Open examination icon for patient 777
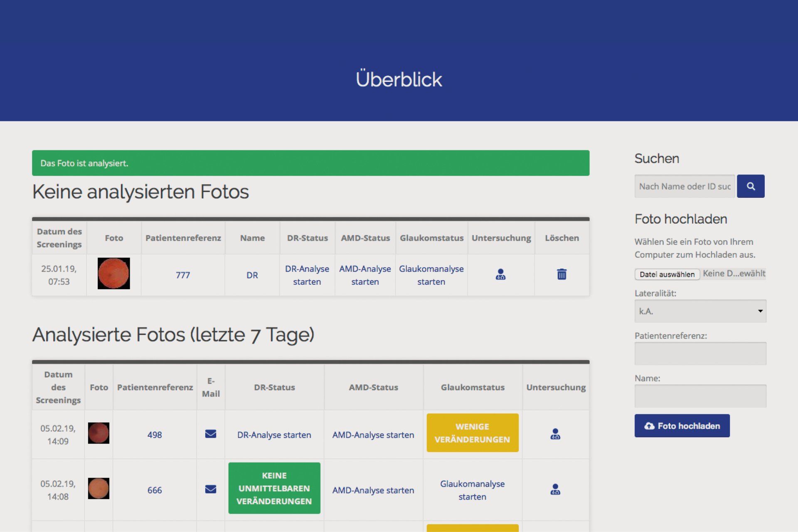 click(x=500, y=274)
